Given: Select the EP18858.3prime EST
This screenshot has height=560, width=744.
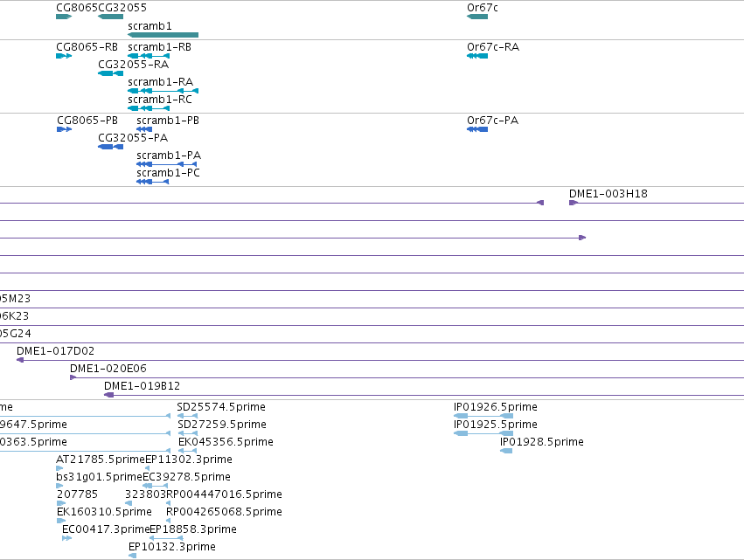Looking at the screenshot, I should point(166,538).
